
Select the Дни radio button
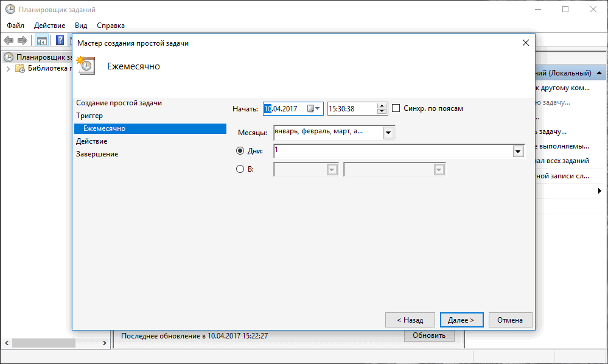pyautogui.click(x=240, y=151)
